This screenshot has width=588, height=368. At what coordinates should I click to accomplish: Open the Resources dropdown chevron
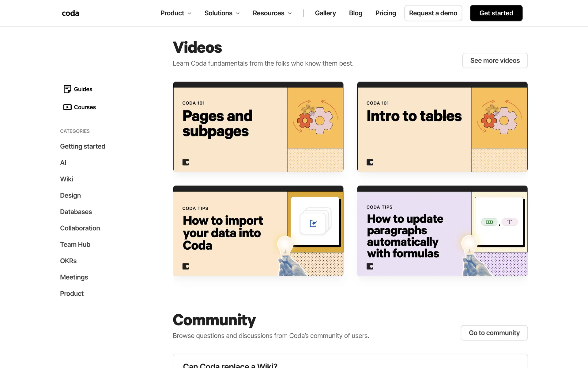pyautogui.click(x=290, y=13)
